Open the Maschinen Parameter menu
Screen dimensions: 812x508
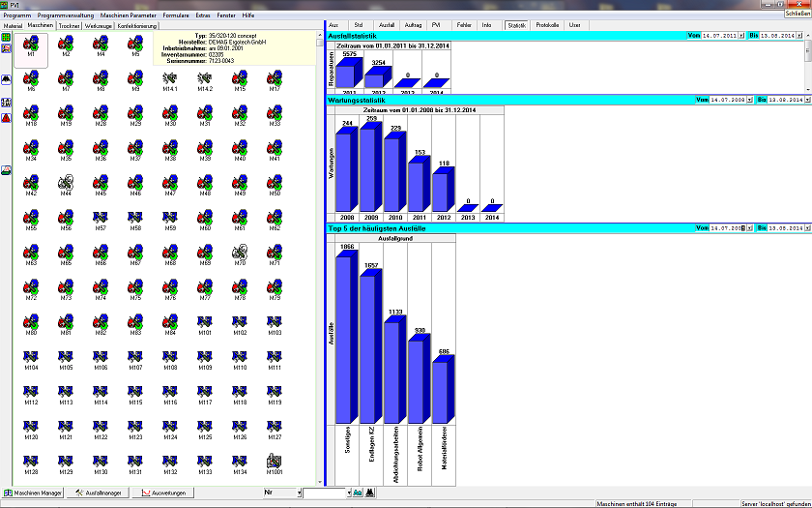click(x=127, y=15)
